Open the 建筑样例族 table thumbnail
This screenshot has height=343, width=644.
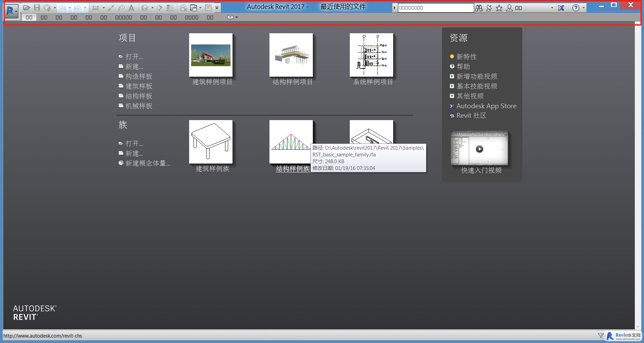coord(211,142)
